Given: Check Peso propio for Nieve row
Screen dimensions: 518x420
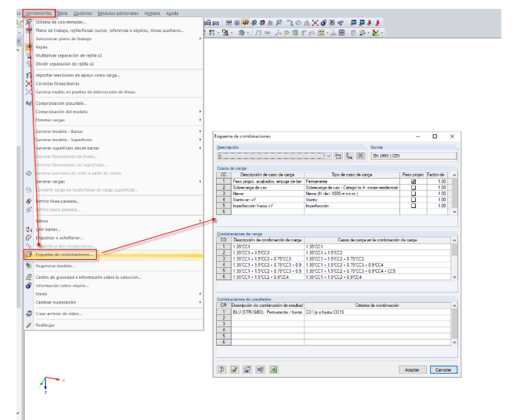Looking at the screenshot, I should 413,194.
